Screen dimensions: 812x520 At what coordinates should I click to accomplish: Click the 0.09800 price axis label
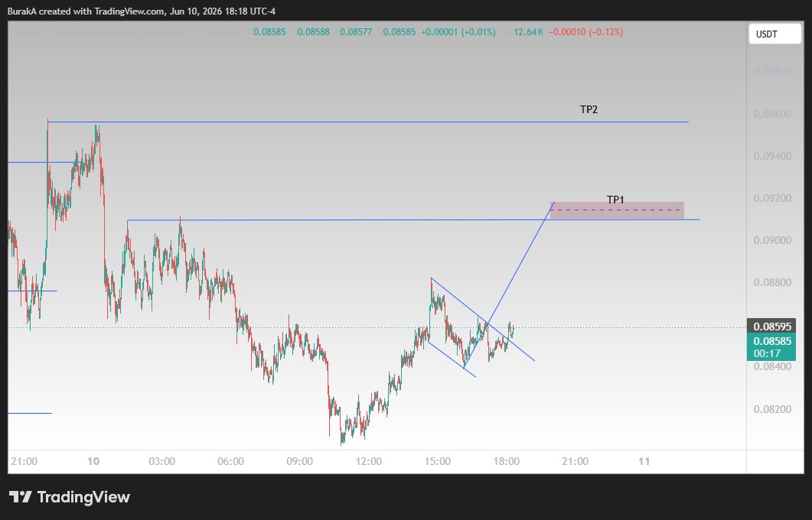[772, 71]
